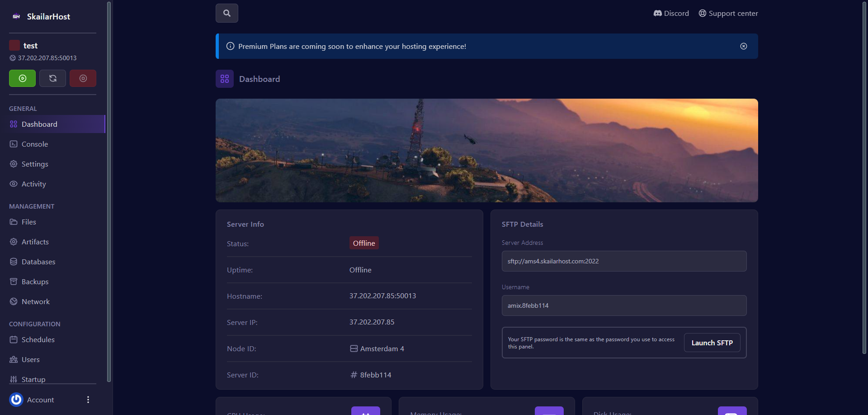
Task: Select Console in the sidebar
Action: [34, 144]
